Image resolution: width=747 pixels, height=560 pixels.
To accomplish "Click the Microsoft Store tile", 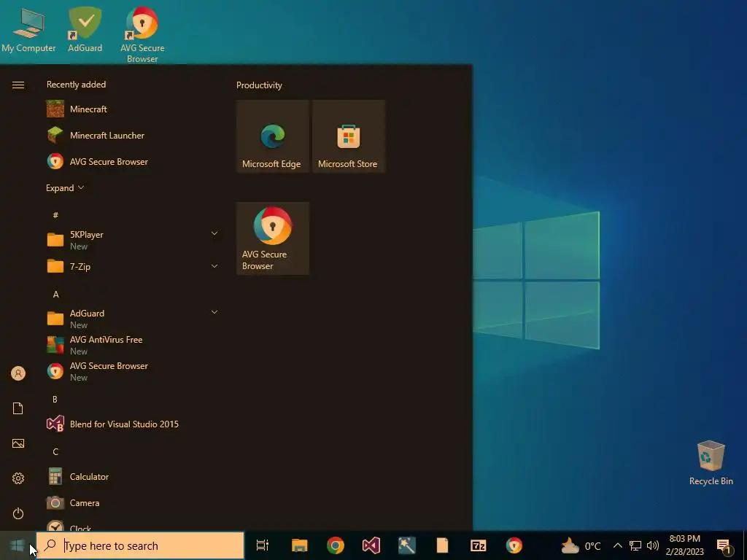I will [348, 136].
